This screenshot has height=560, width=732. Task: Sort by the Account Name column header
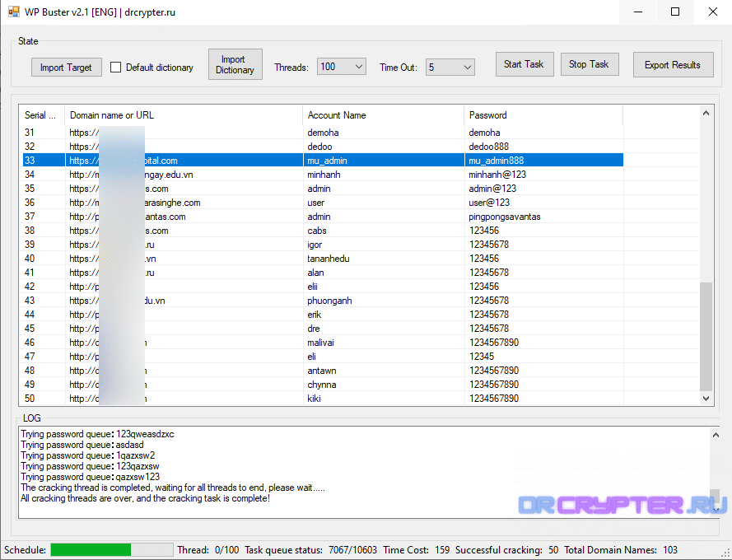[383, 115]
